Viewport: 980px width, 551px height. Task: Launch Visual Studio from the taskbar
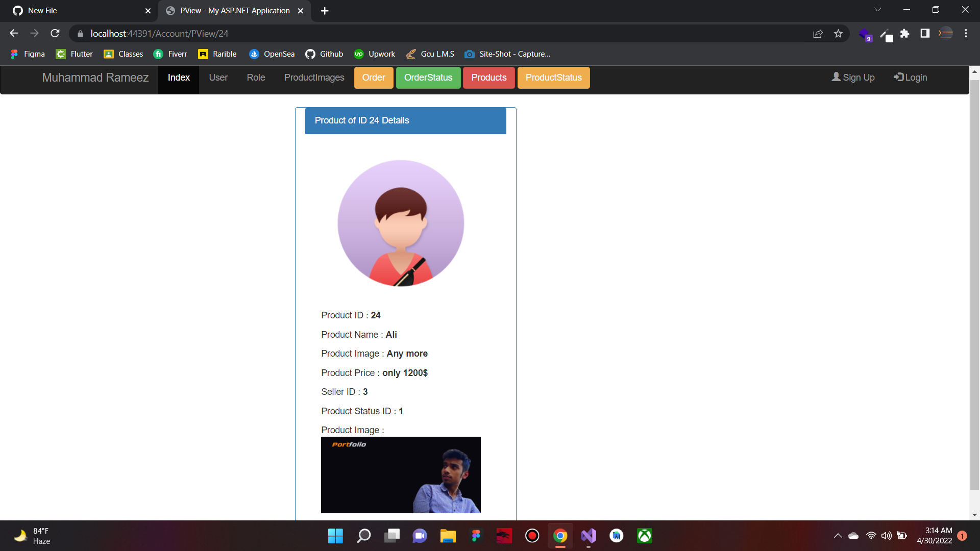[x=588, y=536]
